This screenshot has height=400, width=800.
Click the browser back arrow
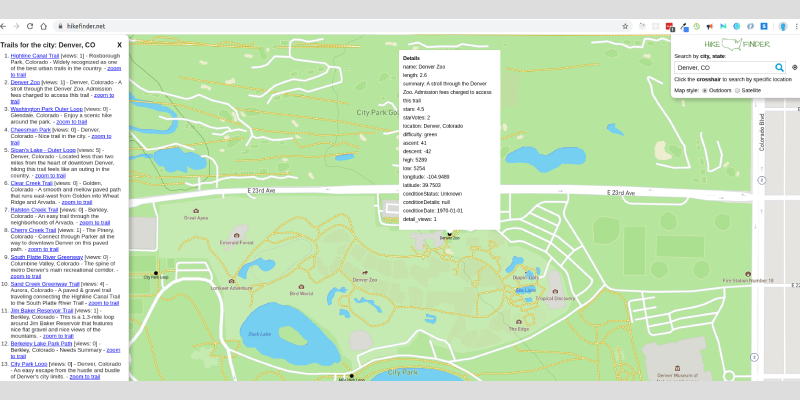[x=4, y=26]
